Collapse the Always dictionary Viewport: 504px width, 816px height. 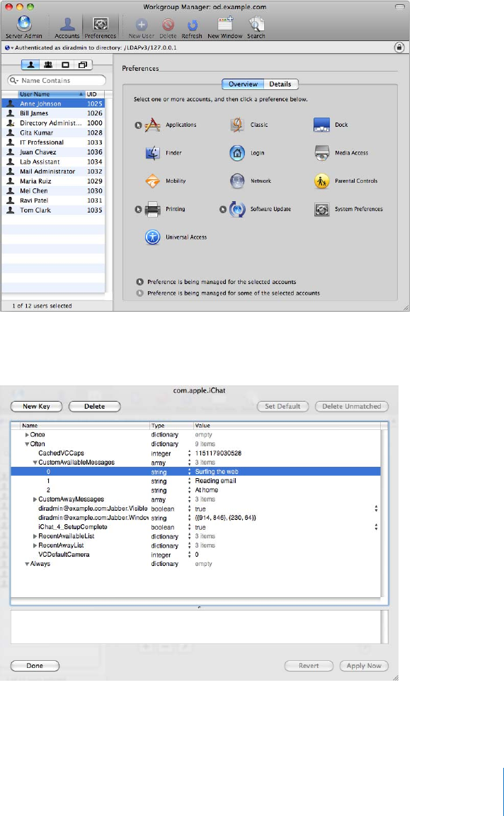tap(27, 564)
